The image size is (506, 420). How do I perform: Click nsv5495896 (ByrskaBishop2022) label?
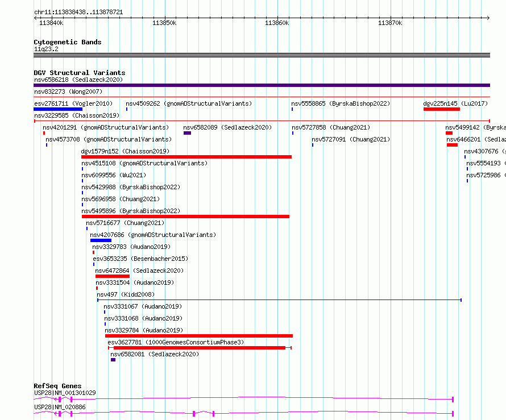(x=131, y=211)
